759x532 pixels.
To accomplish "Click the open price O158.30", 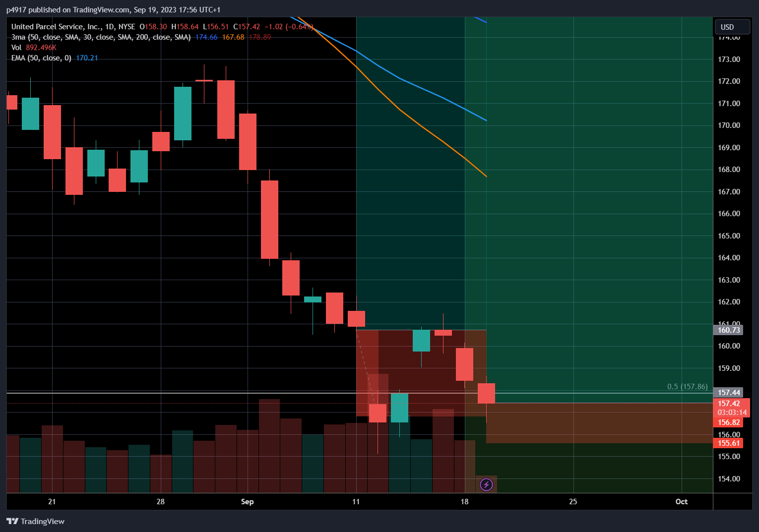I will click(x=153, y=27).
